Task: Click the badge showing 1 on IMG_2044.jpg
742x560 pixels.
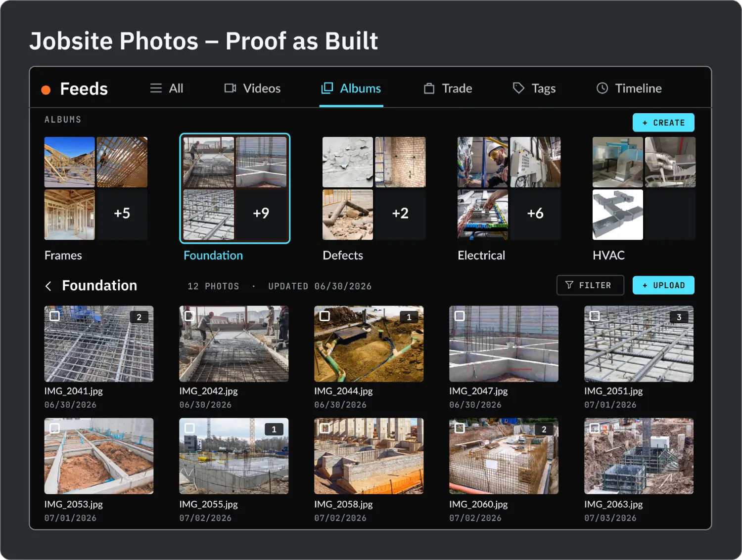Action: (409, 317)
